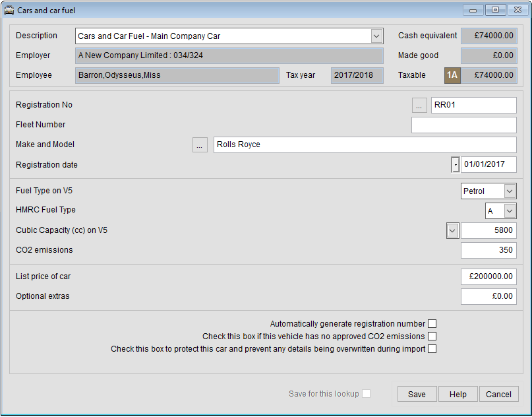Open the Fuel Type on V5 dropdown
Image resolution: width=532 pixels, height=417 pixels.
tap(508, 191)
